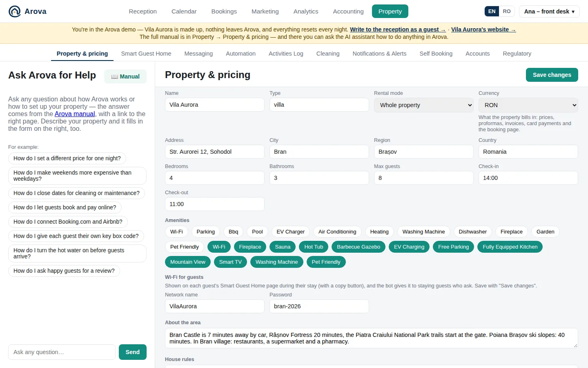
Task: Enable the Air Conditioning amenity
Action: 337,232
